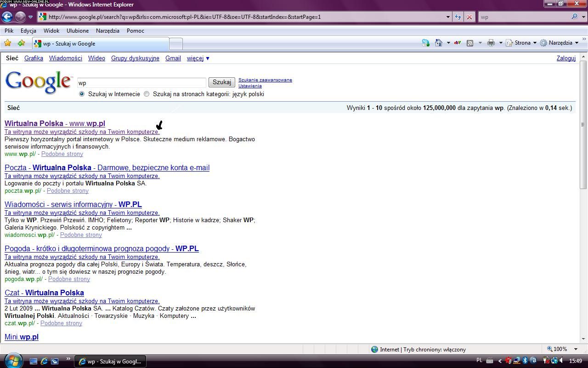Expand the RSS feeds dropdown arrow

(x=480, y=43)
